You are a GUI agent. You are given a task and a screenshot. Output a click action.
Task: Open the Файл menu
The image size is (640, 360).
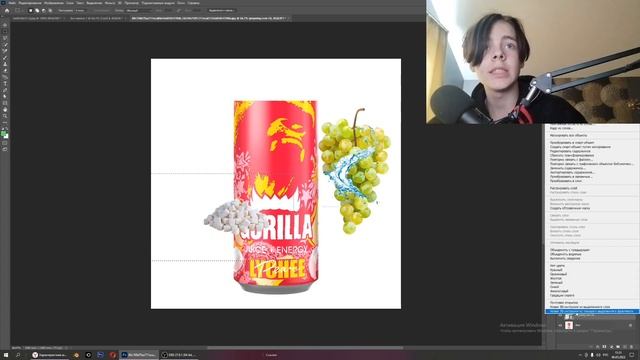pyautogui.click(x=12, y=3)
